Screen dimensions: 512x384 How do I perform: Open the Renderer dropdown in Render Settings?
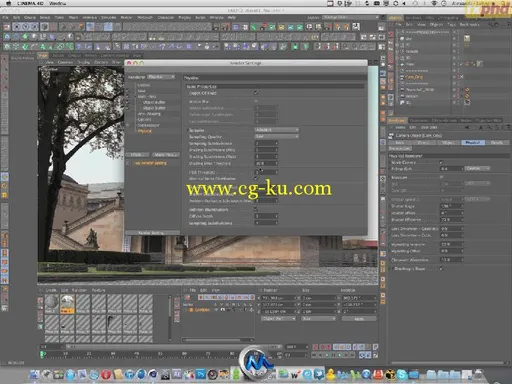161,77
